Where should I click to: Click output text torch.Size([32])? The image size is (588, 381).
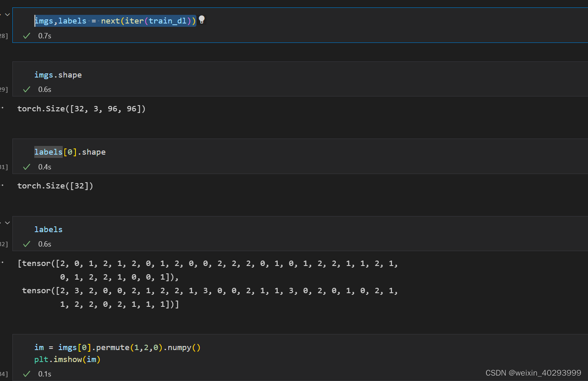55,186
